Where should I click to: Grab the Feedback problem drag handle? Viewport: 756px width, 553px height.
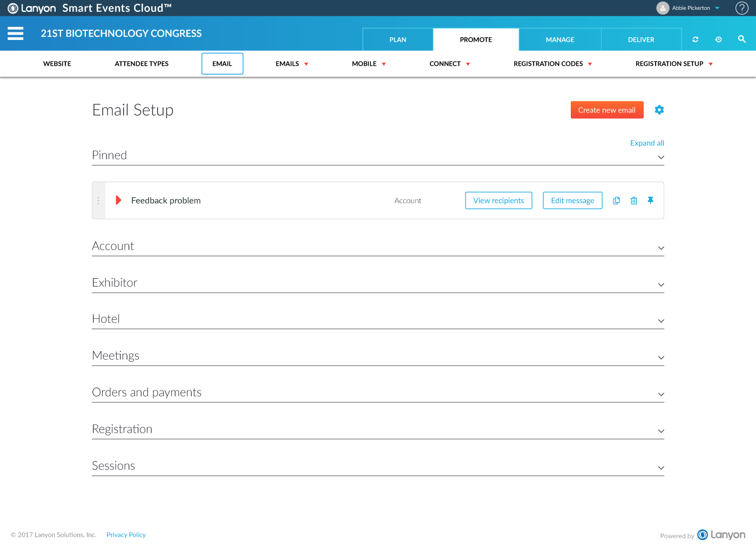pyautogui.click(x=98, y=200)
